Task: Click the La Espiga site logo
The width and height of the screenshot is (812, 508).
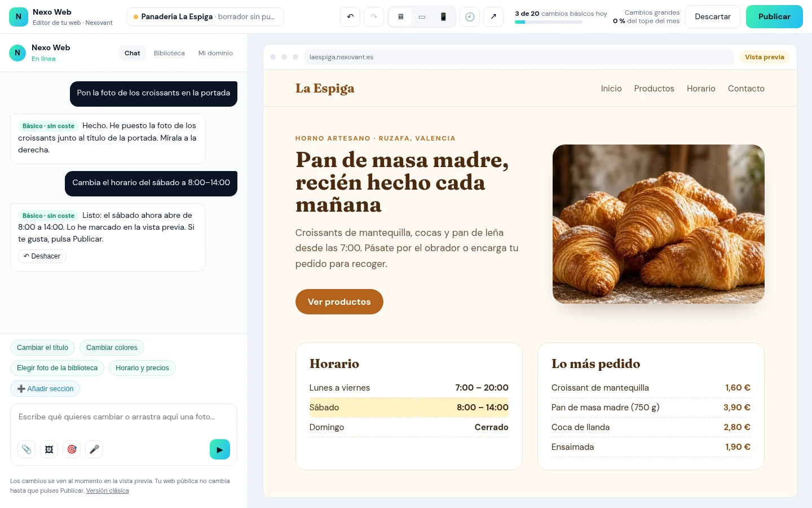Action: coord(325,89)
